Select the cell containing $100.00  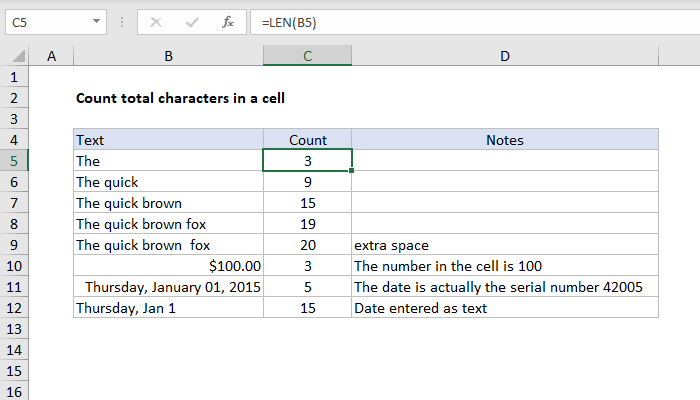click(x=167, y=266)
